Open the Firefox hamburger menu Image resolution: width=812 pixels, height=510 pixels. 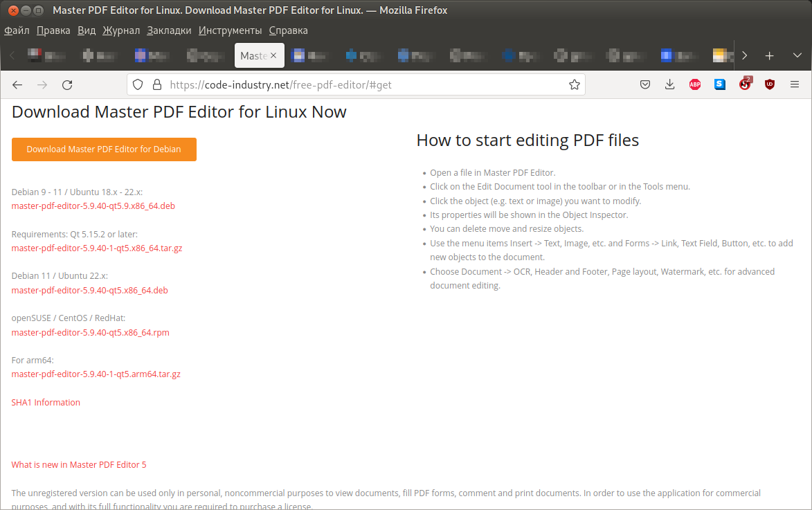coord(795,84)
